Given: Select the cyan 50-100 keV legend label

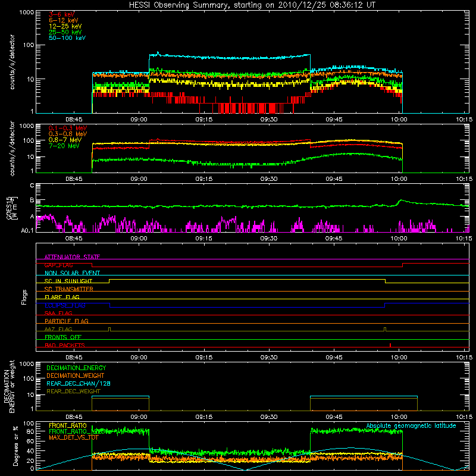Looking at the screenshot, I should pyautogui.click(x=67, y=38).
